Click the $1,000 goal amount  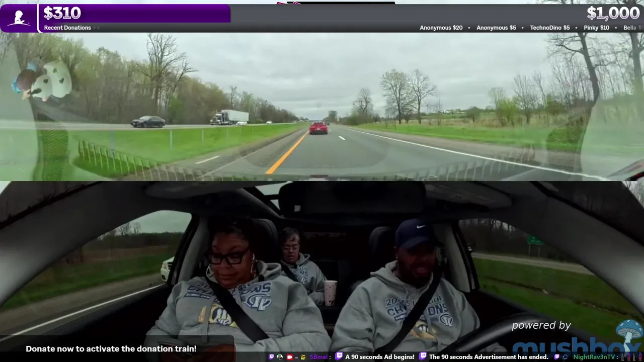[x=613, y=14]
